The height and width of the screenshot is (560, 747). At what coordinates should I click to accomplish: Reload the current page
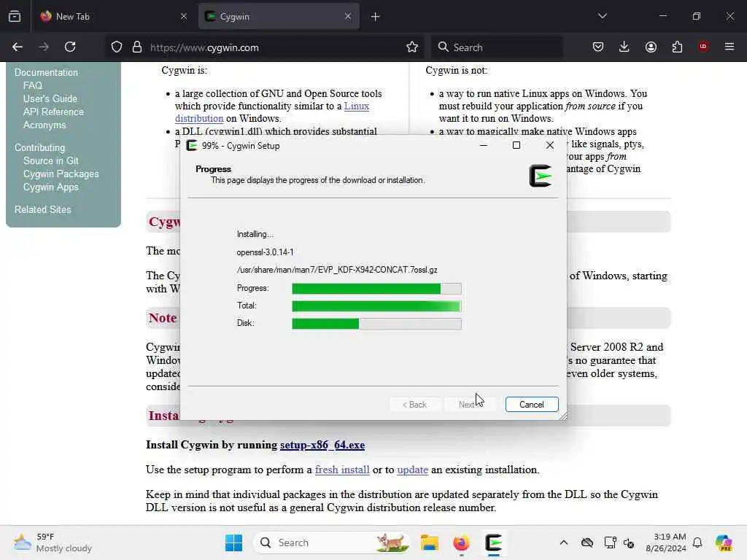[x=70, y=47]
